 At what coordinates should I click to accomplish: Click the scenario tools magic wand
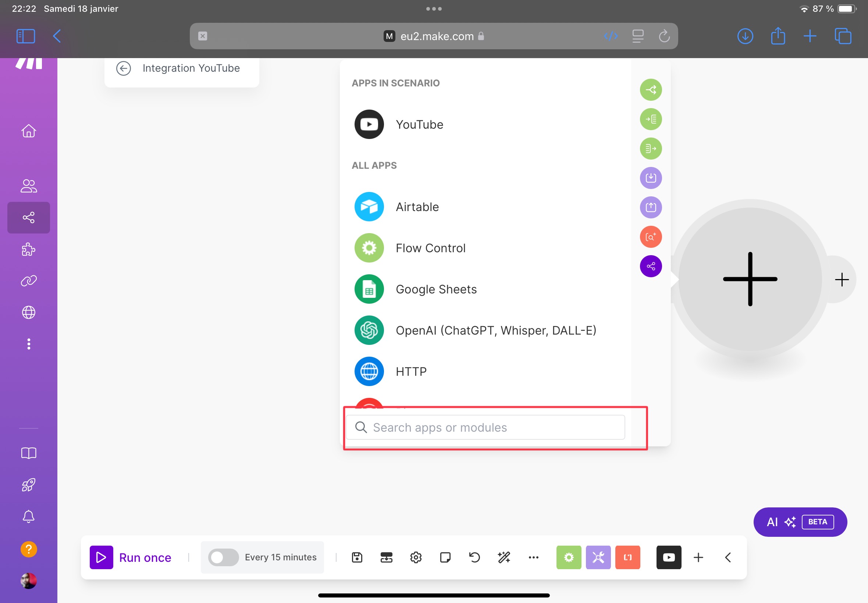point(504,557)
